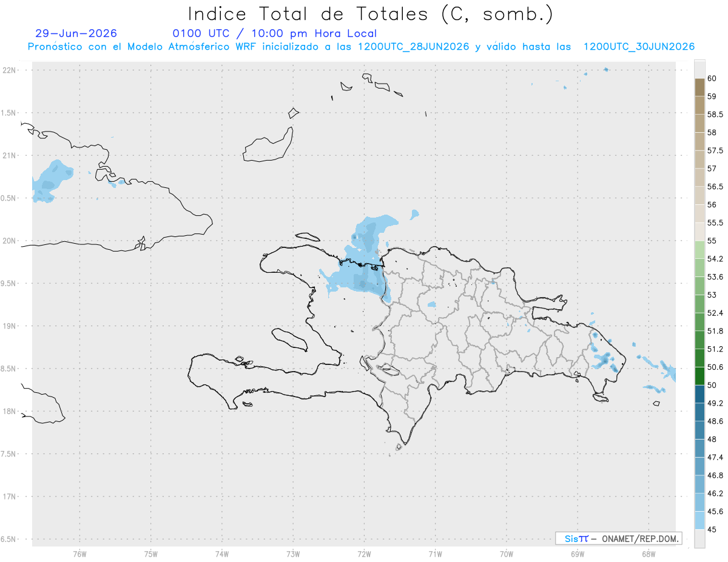
Task: Click the valid-until text "1200UTC_30JUN2026"
Action: coord(639,47)
